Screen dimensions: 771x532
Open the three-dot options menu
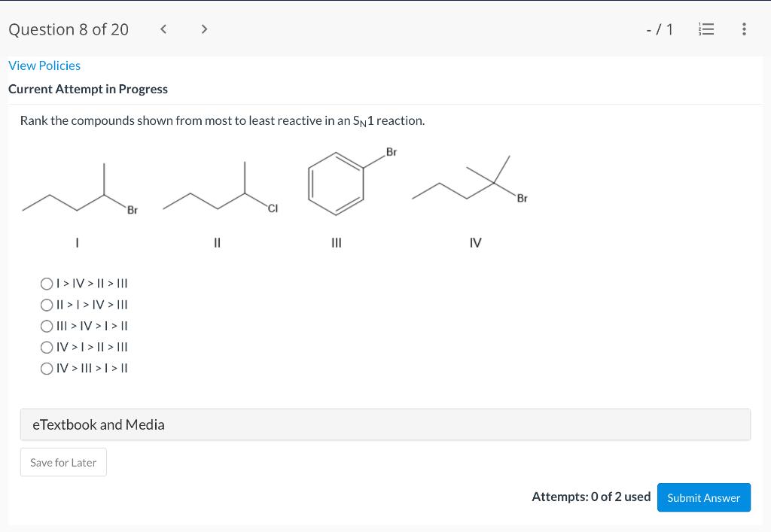pos(744,29)
